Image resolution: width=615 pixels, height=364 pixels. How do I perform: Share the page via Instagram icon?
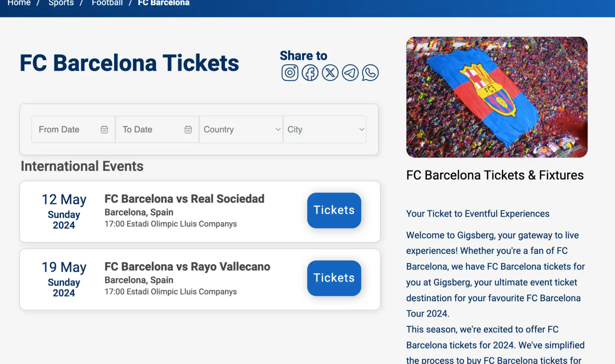click(x=290, y=73)
